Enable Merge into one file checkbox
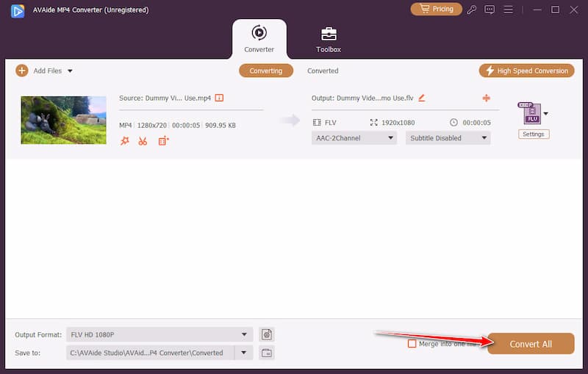The image size is (588, 374). [412, 343]
